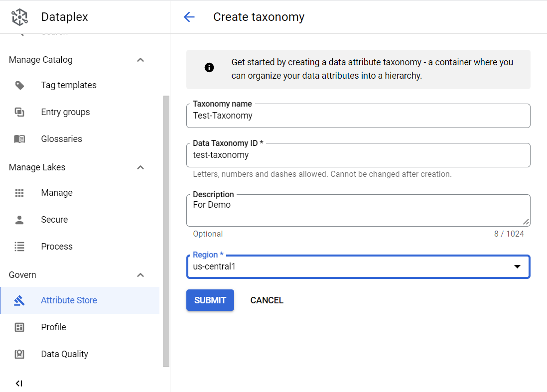Click the SUBMIT button
Screen dimensions: 547x392
(210, 300)
